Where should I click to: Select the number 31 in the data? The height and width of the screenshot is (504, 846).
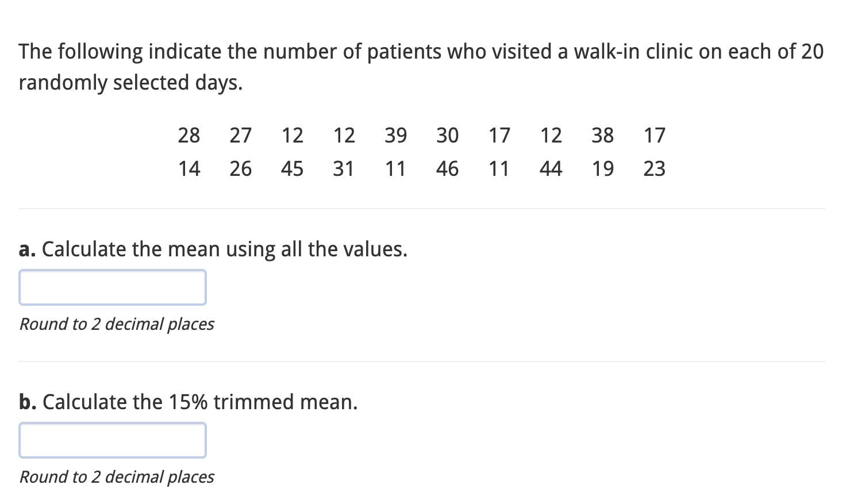coord(344,168)
